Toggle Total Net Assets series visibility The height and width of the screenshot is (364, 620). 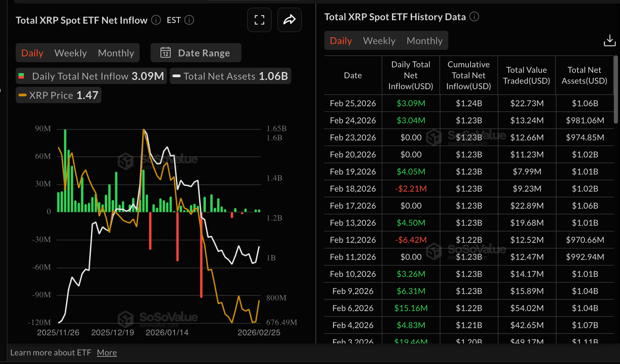point(230,76)
